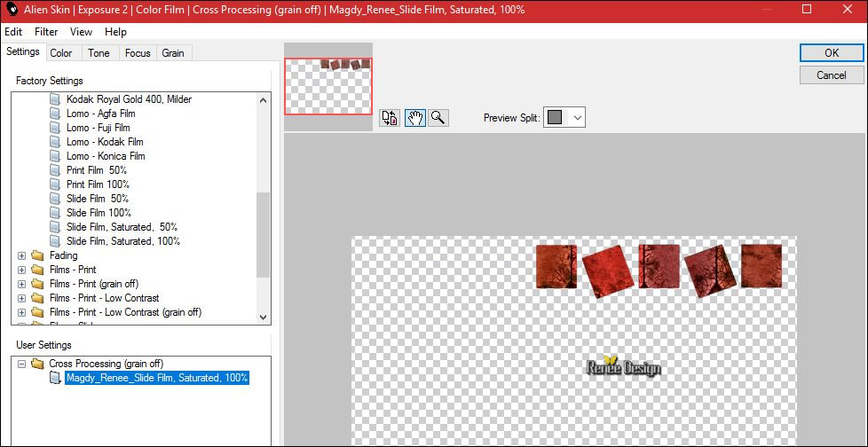
Task: Expand the Films - Print (grain off) folder
Action: pyautogui.click(x=21, y=284)
